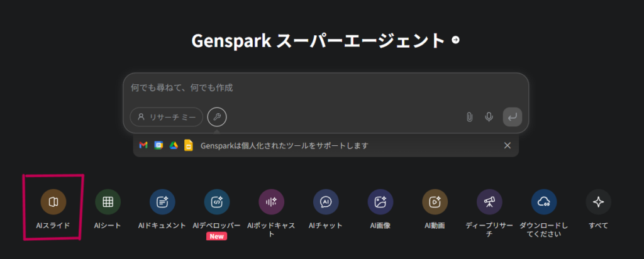The width and height of the screenshot is (644, 259).
Task: Click the 何でも尋ねて、何でも作成 input field
Action: tap(326, 88)
